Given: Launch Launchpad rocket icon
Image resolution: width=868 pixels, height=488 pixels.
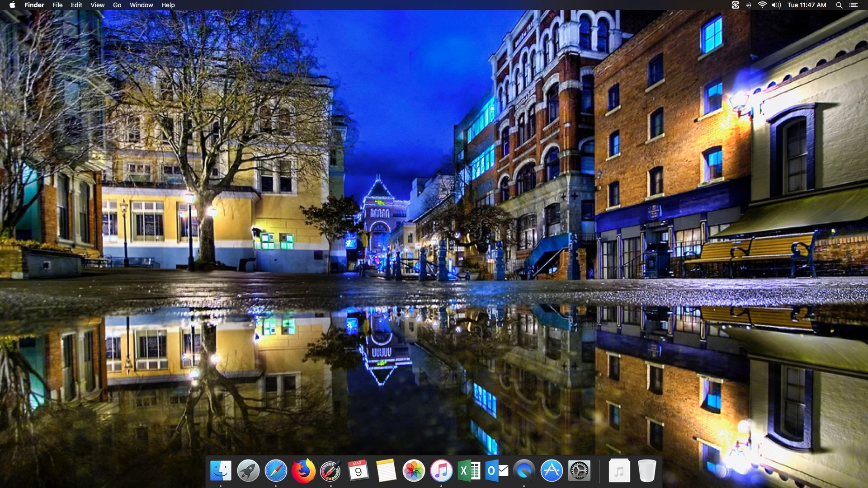Looking at the screenshot, I should [x=248, y=471].
